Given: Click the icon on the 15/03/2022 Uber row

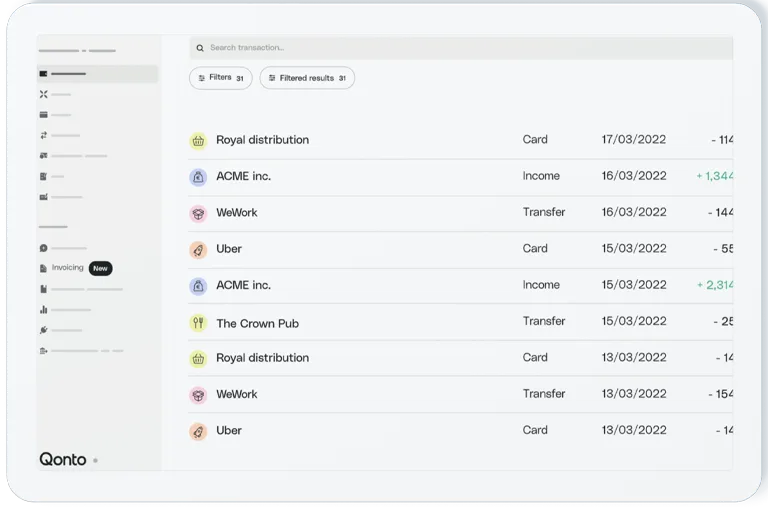Looking at the screenshot, I should coord(198,250).
